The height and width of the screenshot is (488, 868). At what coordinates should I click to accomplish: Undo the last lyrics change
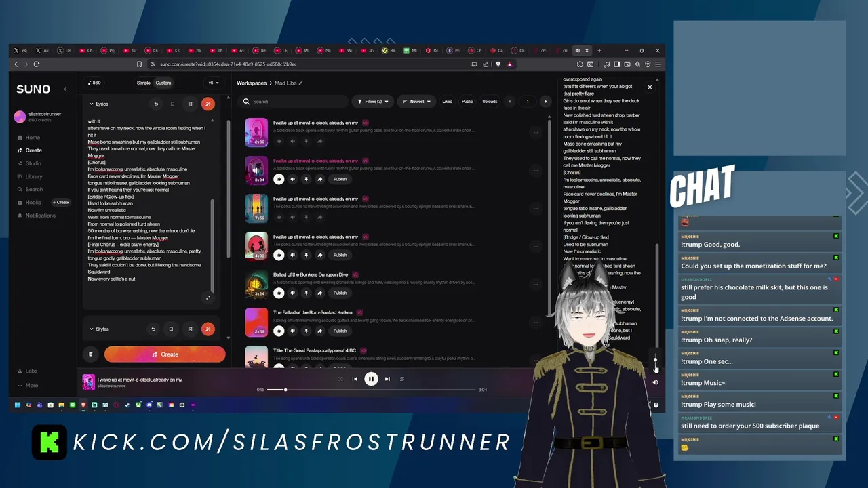tap(156, 104)
